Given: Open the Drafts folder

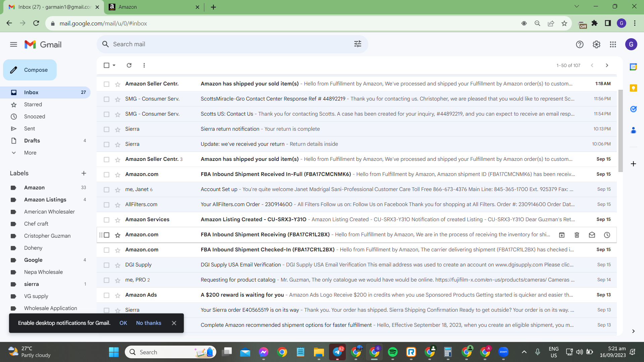Looking at the screenshot, I should 45,141.
